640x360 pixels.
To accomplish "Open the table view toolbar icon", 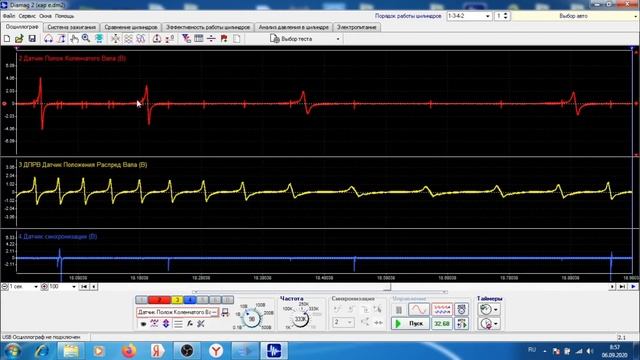I will [x=199, y=39].
